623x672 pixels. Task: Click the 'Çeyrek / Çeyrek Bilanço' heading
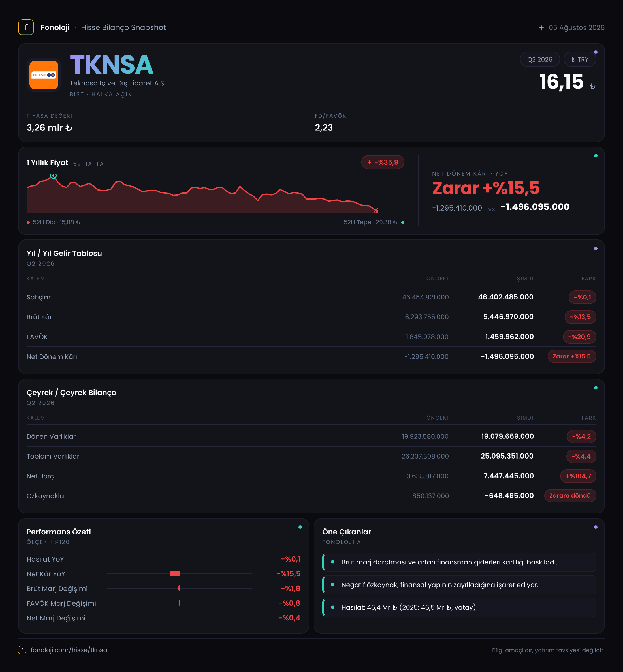point(71,393)
